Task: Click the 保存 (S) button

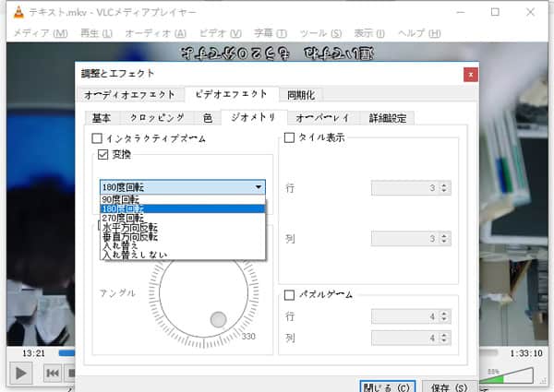Action: [450, 387]
